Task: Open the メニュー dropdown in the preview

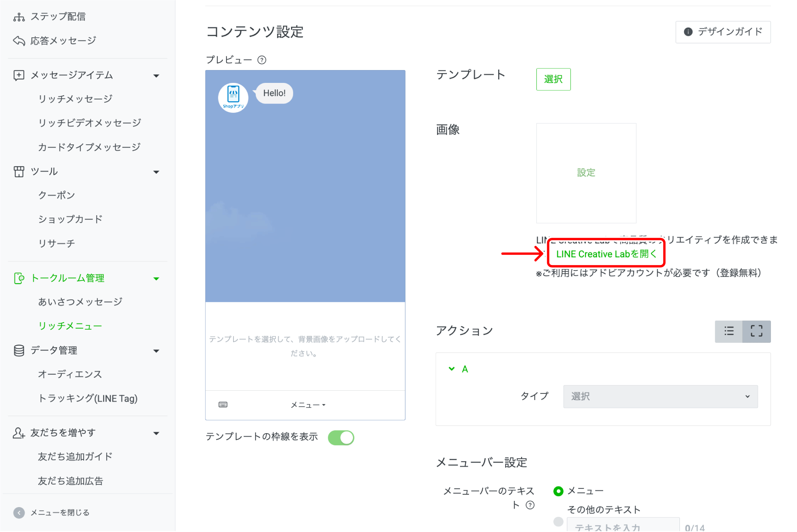Action: 307,405
